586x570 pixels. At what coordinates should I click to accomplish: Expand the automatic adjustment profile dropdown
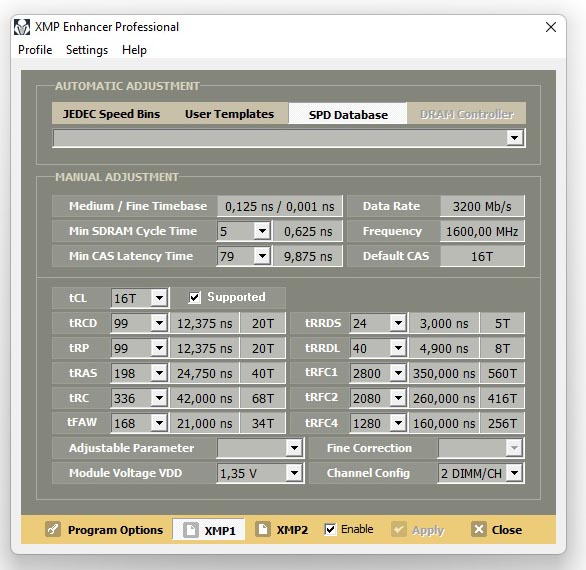click(x=515, y=138)
